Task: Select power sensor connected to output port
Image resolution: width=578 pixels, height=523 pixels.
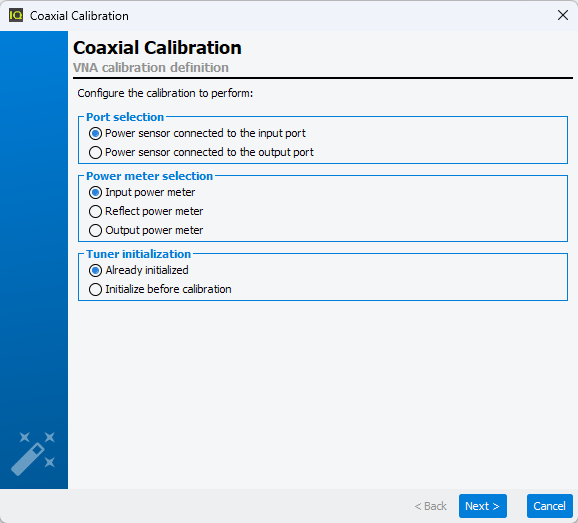Action: [201, 152]
